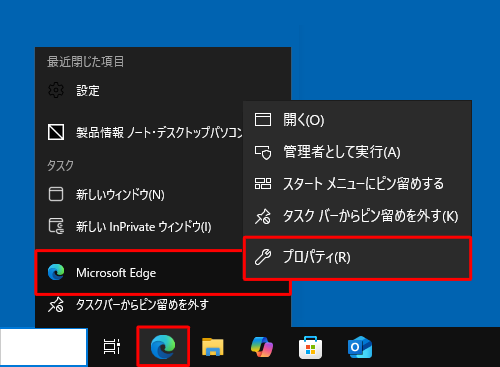Click the wrench icon beside プロパティ

(263, 257)
